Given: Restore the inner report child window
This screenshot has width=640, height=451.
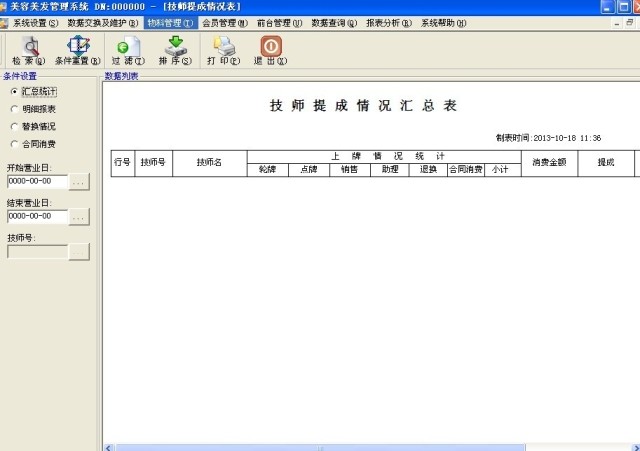Looking at the screenshot, I should [x=630, y=23].
